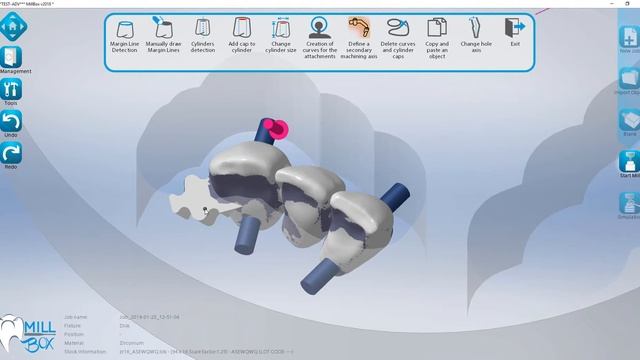This screenshot has height=360, width=640.
Task: Select the Margin Line Detection tool
Action: [x=124, y=37]
